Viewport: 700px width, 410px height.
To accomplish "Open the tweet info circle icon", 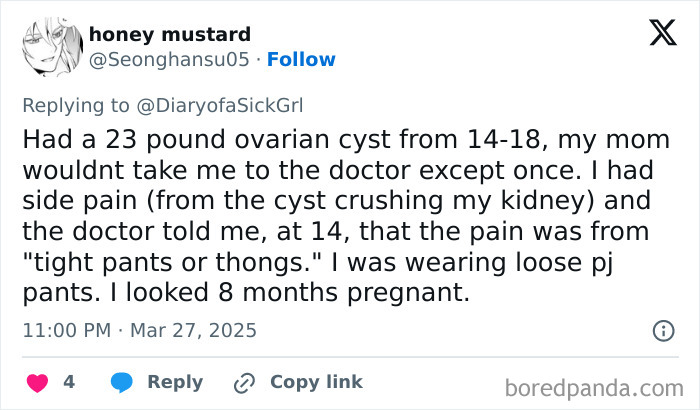I will tap(662, 330).
